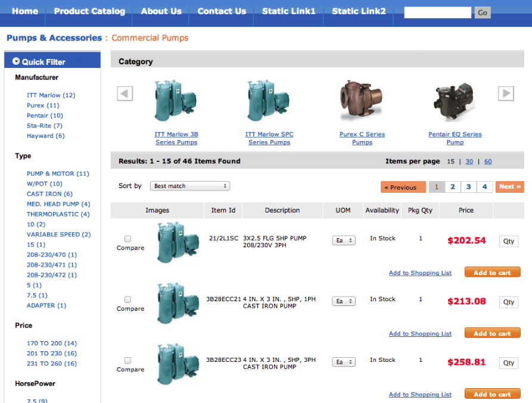The height and width of the screenshot is (403, 532).
Task: Filter type W/POT (10)
Action: 45,184
